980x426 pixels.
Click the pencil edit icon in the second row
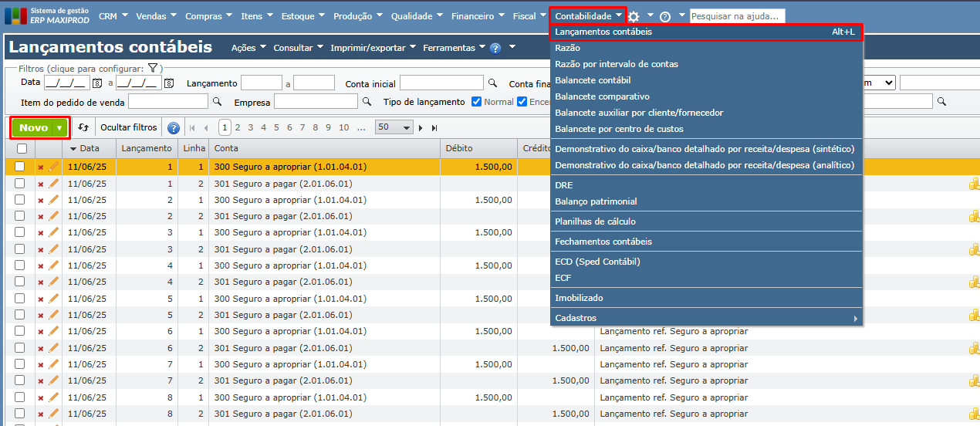53,183
